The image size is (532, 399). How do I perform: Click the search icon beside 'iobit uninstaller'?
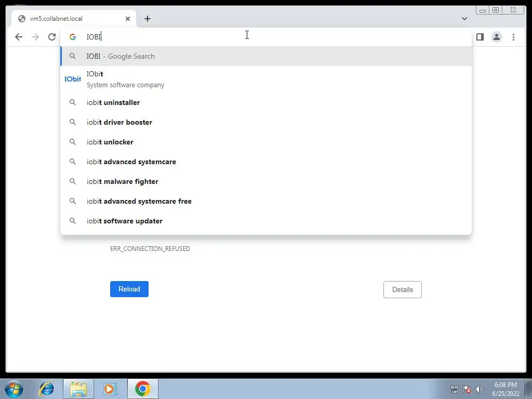click(73, 102)
